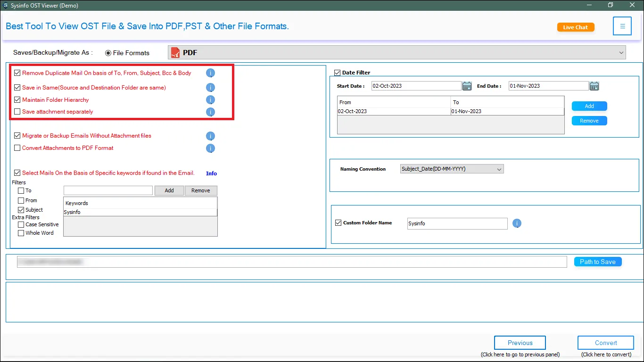
Task: Click info icon for Convert Attachments to PDF
Action: [210, 148]
